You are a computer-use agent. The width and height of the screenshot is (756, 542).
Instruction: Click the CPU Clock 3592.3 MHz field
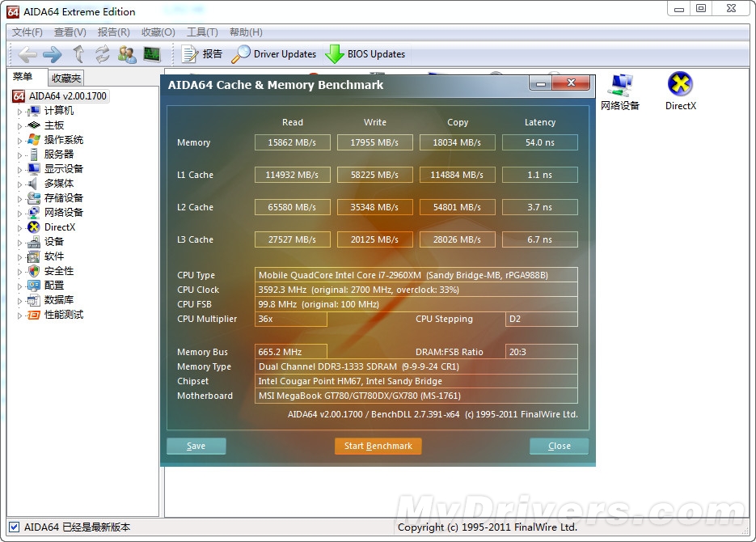416,290
